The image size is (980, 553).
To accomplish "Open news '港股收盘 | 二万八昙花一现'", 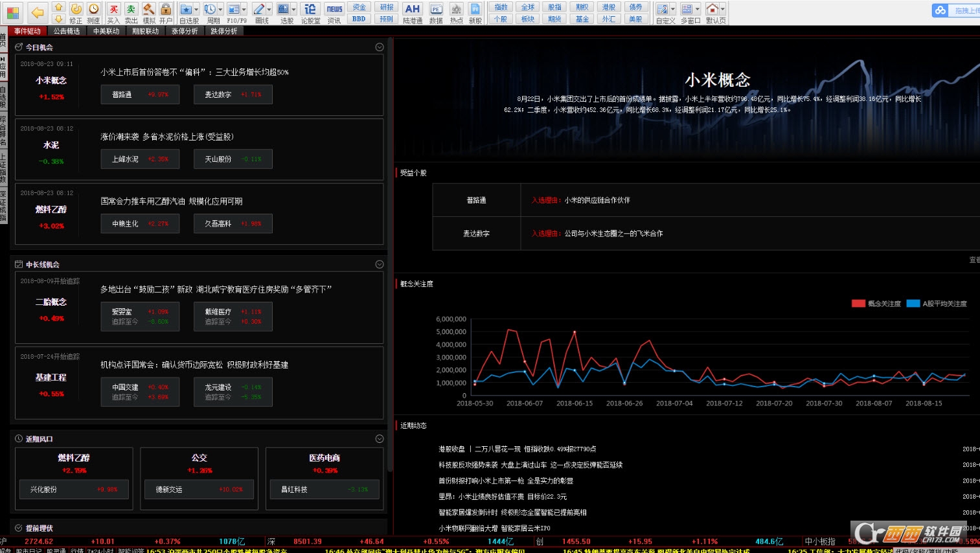I will point(517,449).
